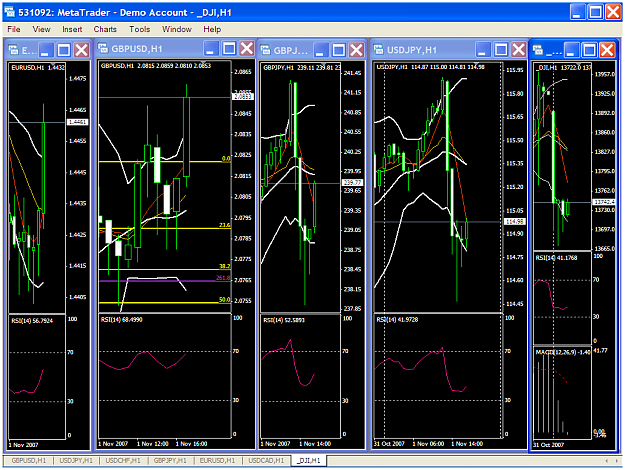The width and height of the screenshot is (625, 470).
Task: Maximize the main MetaTrader window
Action: 596,12
